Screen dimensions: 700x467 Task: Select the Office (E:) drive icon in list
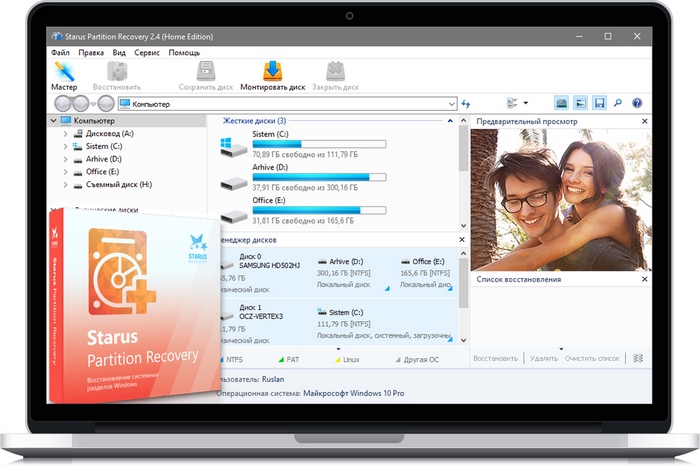(233, 216)
